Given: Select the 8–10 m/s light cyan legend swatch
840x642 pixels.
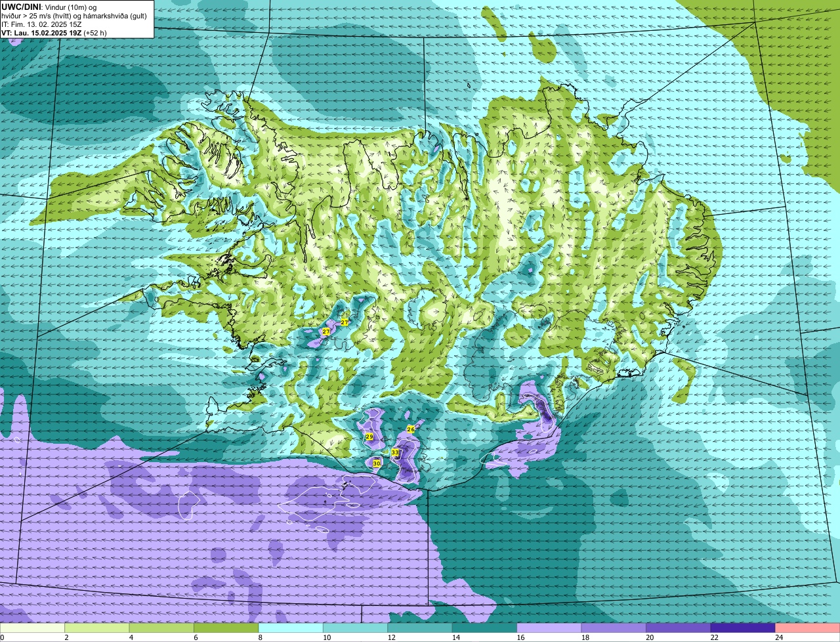Looking at the screenshot, I should 291,628.
